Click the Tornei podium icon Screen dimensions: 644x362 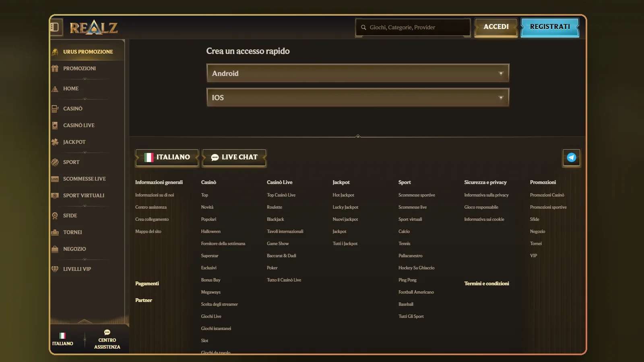(55, 232)
